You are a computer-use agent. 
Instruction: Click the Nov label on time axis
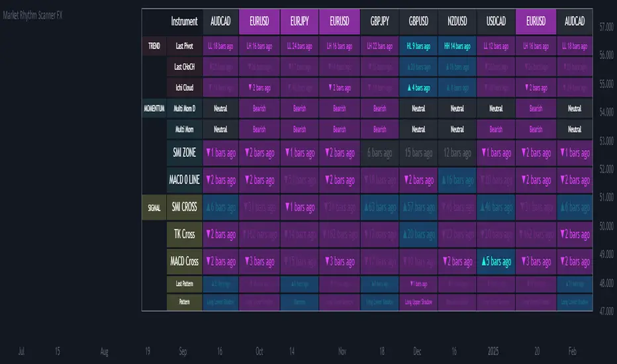point(340,352)
